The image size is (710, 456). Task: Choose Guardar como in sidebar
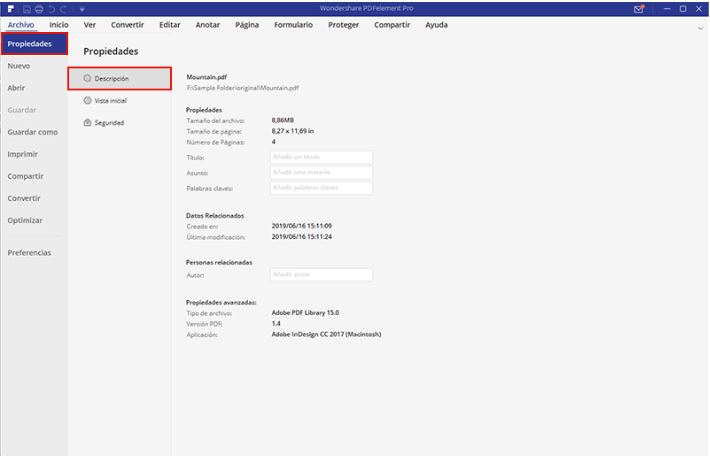[x=33, y=132]
